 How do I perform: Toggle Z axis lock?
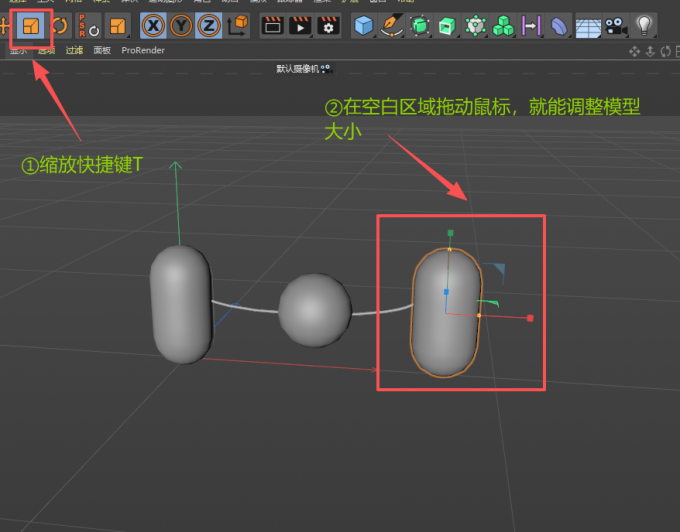[x=209, y=26]
